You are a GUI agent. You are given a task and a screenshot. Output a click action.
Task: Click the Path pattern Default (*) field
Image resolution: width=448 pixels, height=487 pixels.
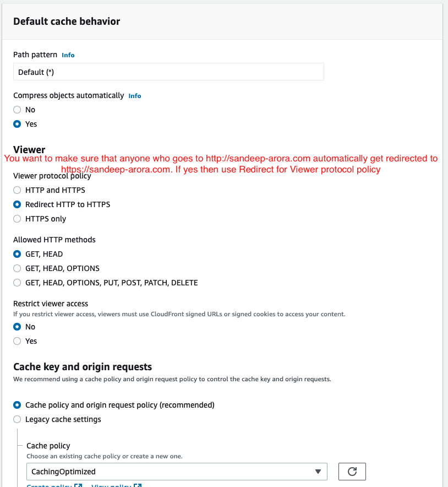pos(168,72)
